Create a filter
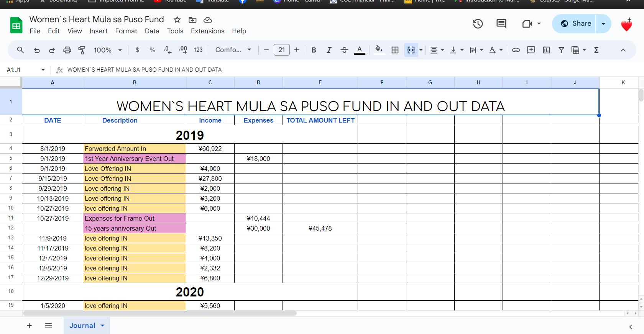 point(561,50)
